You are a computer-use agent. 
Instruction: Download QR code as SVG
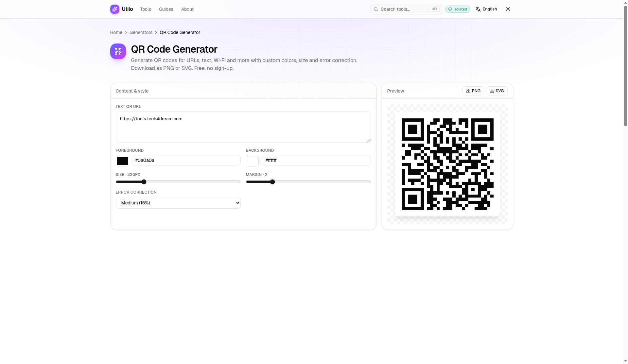click(497, 91)
